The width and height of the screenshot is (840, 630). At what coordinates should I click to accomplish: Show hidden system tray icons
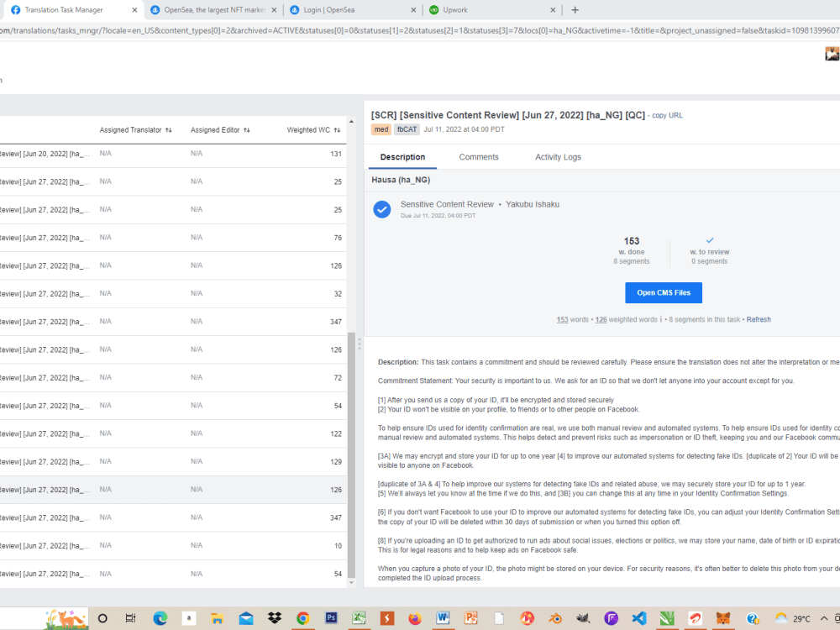point(824,618)
